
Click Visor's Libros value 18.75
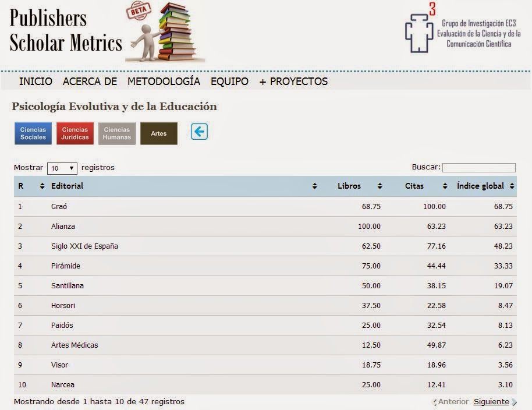(x=371, y=365)
